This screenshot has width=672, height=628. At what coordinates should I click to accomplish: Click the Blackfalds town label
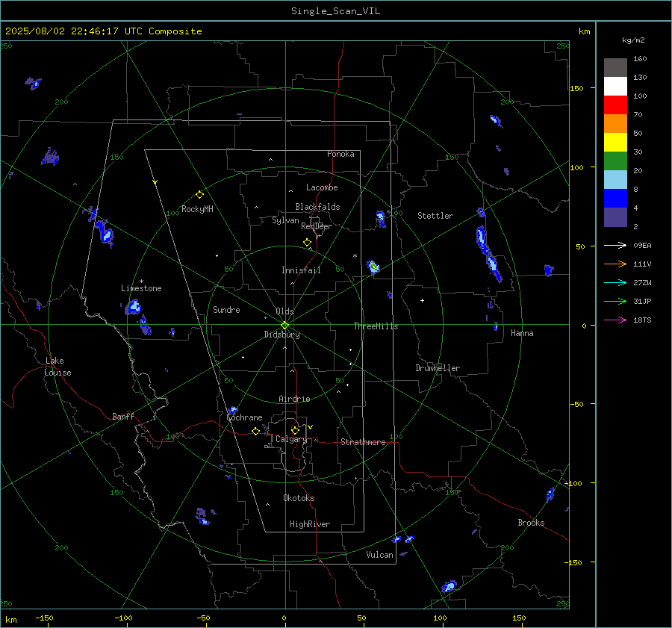click(x=317, y=207)
